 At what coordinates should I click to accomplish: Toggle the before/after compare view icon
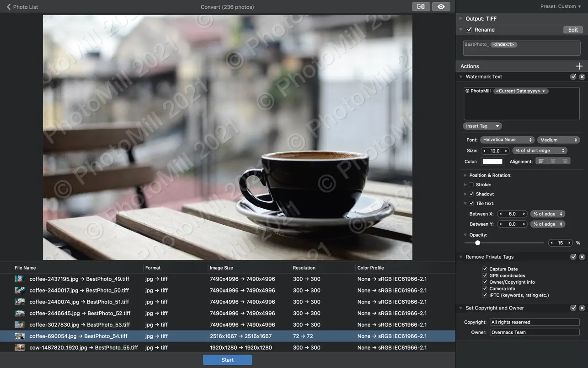pos(421,7)
